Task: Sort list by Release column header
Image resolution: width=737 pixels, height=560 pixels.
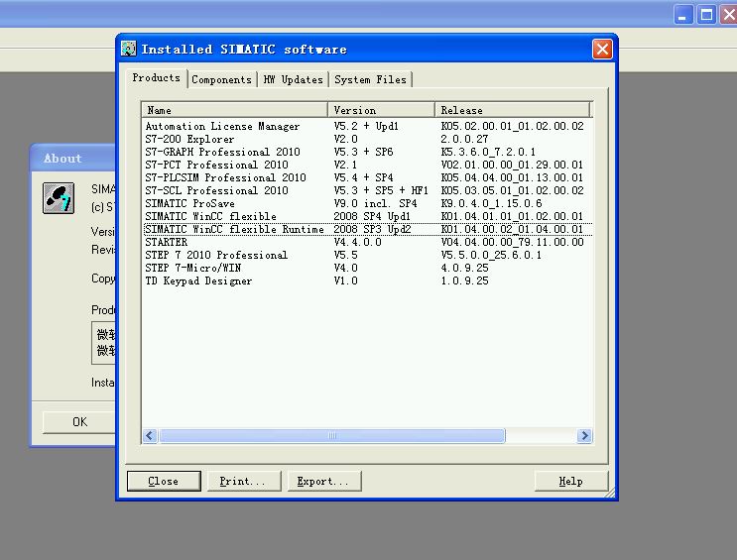Action: coord(512,110)
